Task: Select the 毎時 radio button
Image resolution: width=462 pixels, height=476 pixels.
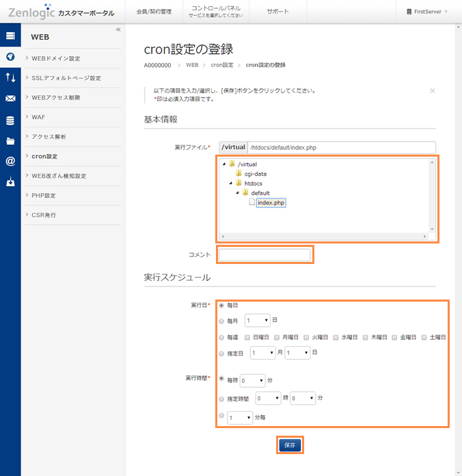Action: [x=221, y=379]
